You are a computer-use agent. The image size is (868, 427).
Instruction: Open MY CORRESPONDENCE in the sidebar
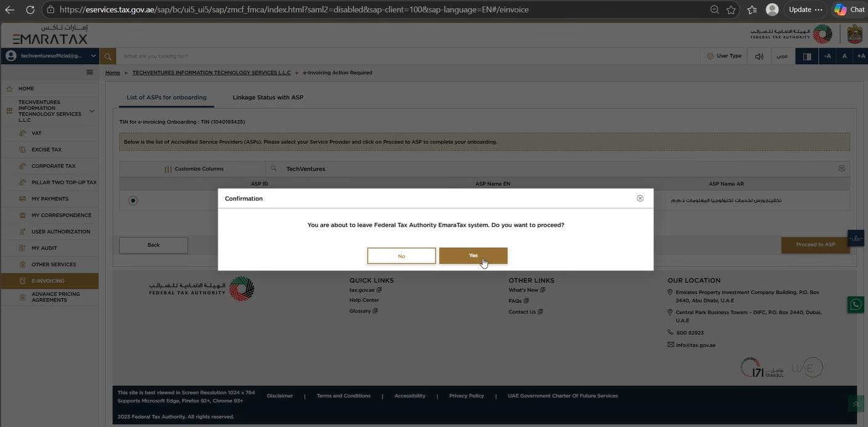tap(49, 215)
